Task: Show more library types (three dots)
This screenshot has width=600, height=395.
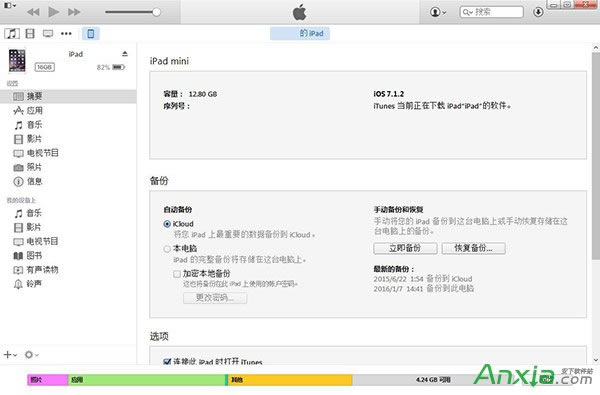Action: 66,34
